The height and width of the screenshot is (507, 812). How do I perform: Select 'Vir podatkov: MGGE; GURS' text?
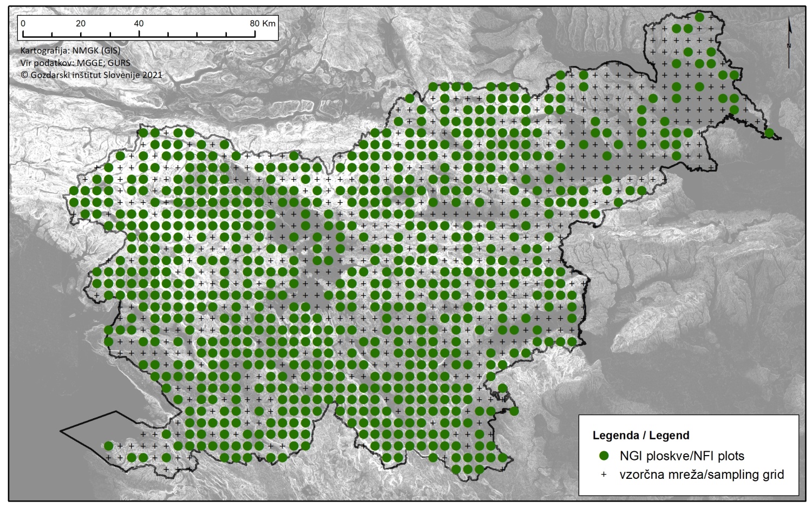[75, 63]
